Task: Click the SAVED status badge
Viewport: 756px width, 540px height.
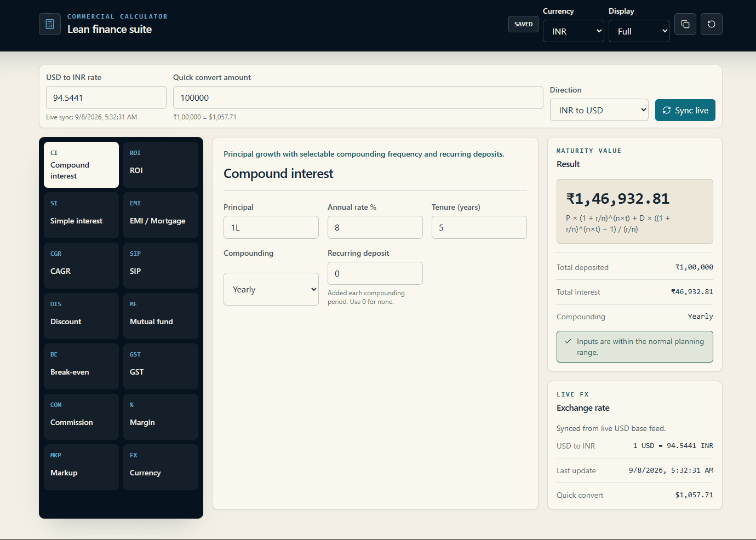Action: tap(523, 24)
